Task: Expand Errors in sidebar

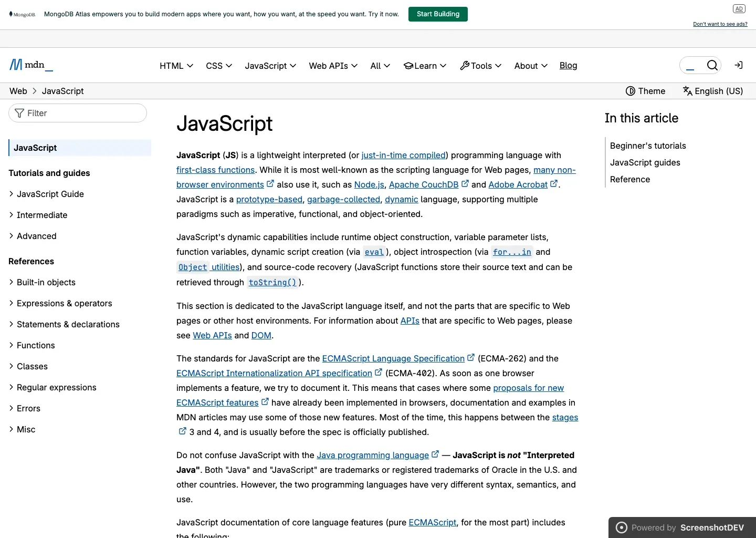Action: [24, 408]
